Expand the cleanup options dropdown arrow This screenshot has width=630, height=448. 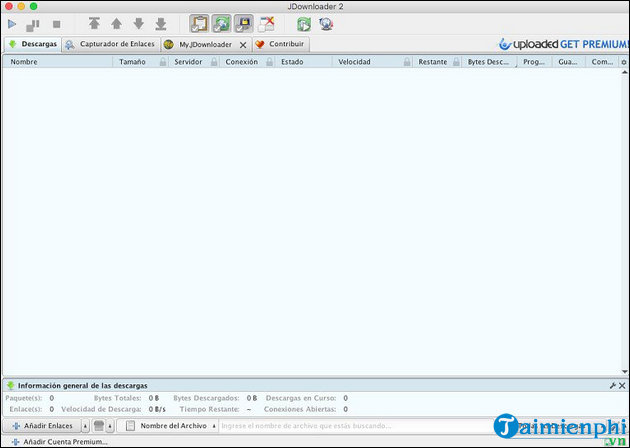pos(110,426)
